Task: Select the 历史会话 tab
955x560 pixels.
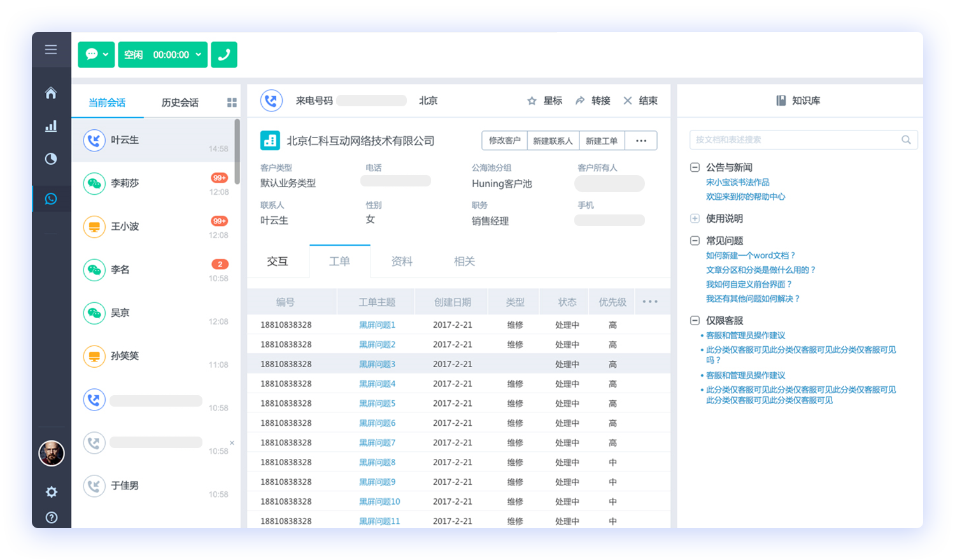Action: coord(180,102)
